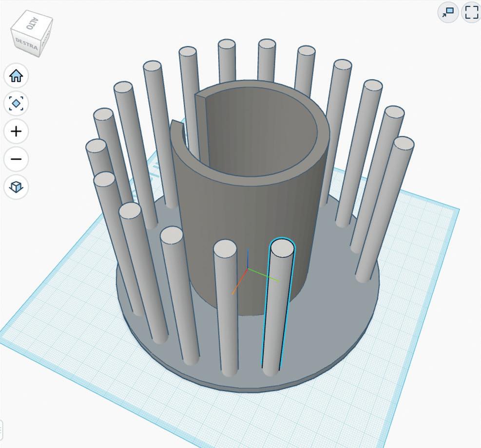The width and height of the screenshot is (481, 448).
Task: Zoom out with the minus button
Action: [16, 159]
